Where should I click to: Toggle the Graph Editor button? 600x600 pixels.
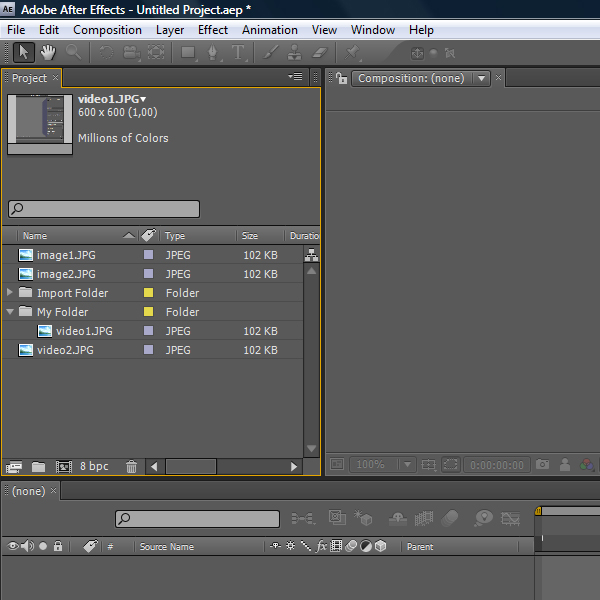(510, 518)
